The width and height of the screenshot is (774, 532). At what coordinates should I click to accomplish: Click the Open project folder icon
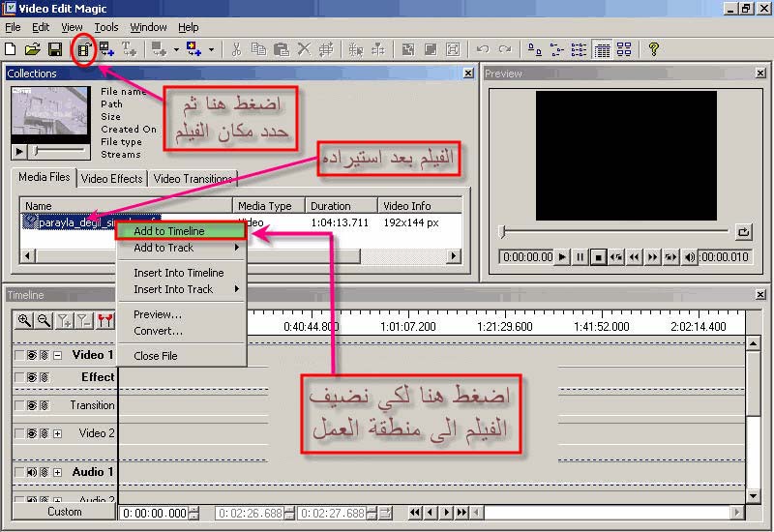pyautogui.click(x=33, y=49)
